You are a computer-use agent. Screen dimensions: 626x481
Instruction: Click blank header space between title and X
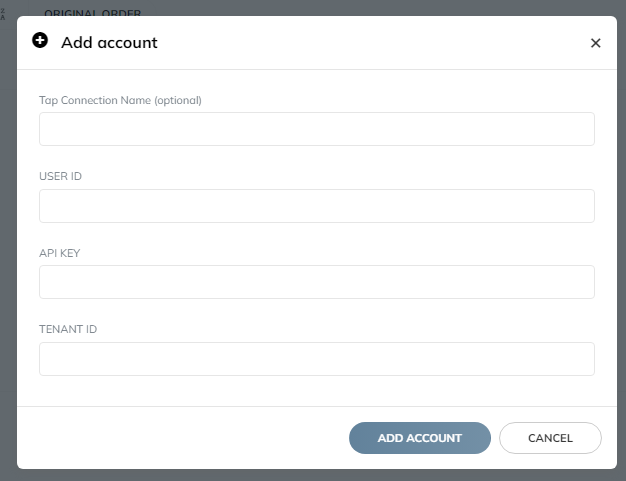tap(373, 43)
